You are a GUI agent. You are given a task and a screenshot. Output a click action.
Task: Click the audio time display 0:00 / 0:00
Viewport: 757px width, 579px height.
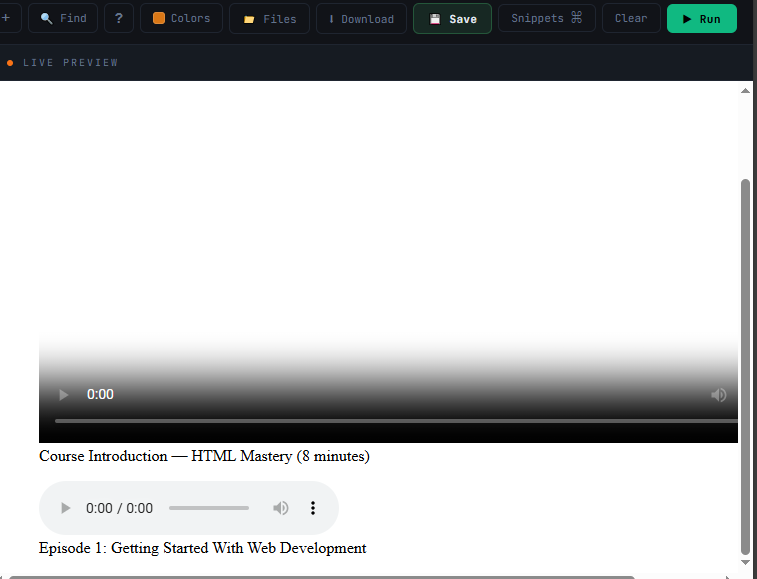(x=119, y=508)
